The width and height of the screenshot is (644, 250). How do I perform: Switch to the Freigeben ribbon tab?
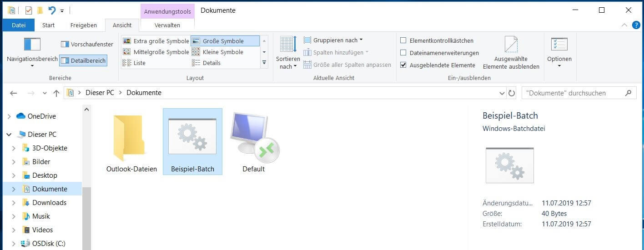(x=84, y=25)
